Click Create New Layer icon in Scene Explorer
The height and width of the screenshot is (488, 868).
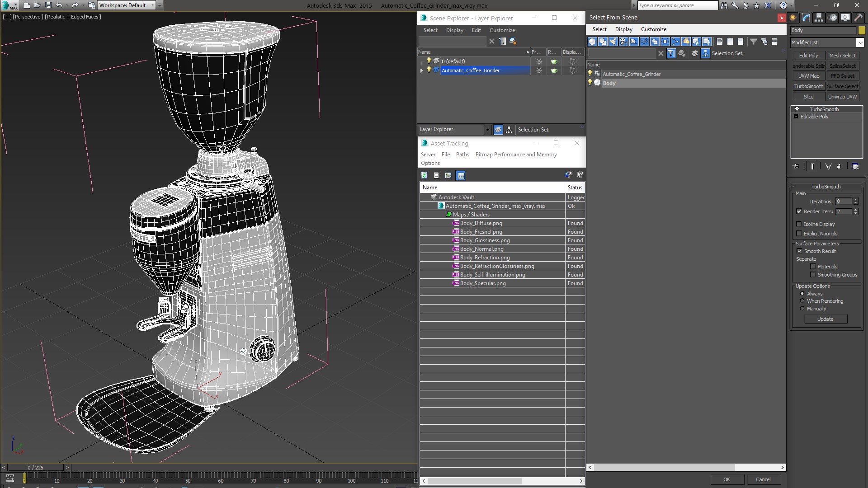pyautogui.click(x=513, y=41)
